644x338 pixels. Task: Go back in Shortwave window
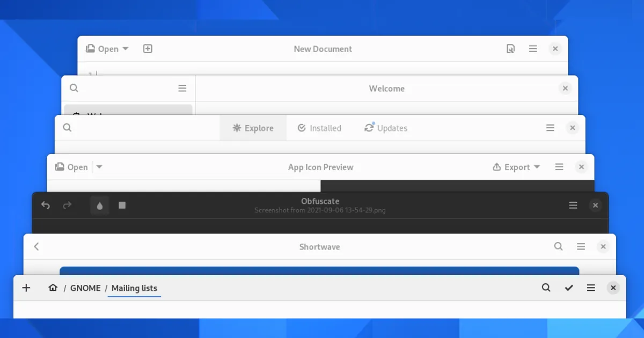pos(36,247)
